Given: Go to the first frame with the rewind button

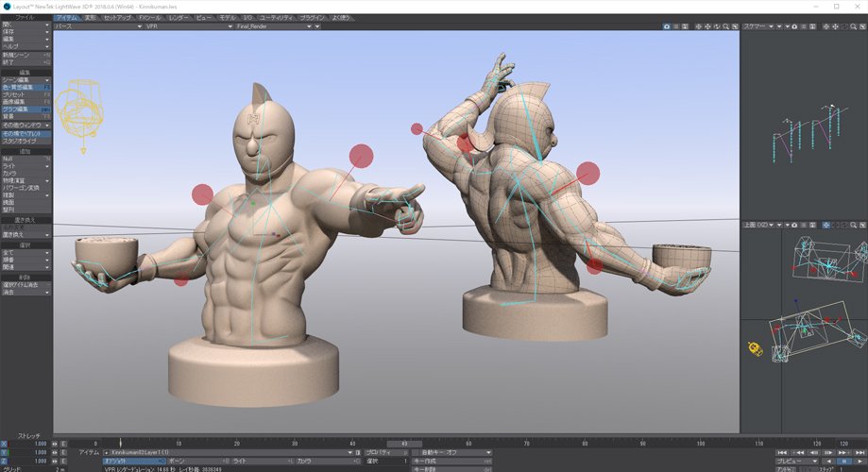Looking at the screenshot, I should [x=782, y=452].
